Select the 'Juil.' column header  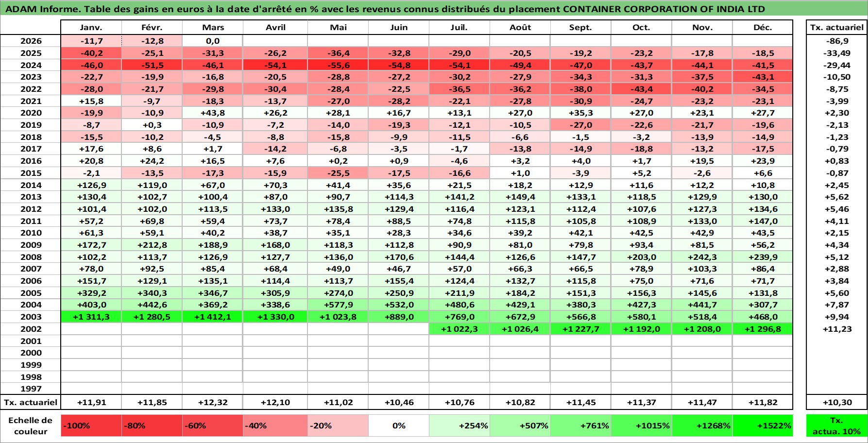[x=460, y=27]
